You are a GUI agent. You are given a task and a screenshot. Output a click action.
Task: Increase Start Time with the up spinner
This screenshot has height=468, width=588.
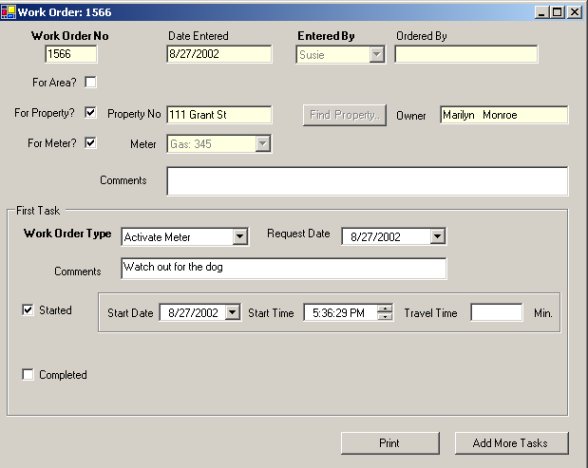pyautogui.click(x=385, y=309)
